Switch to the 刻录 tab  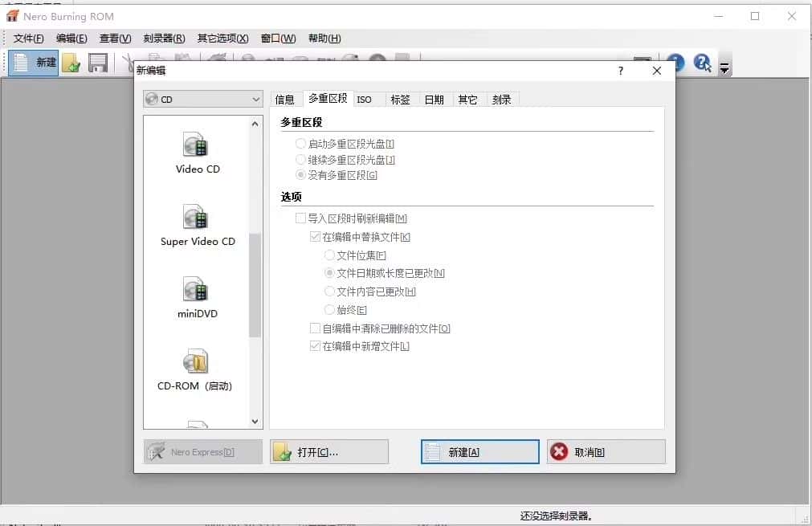(501, 99)
